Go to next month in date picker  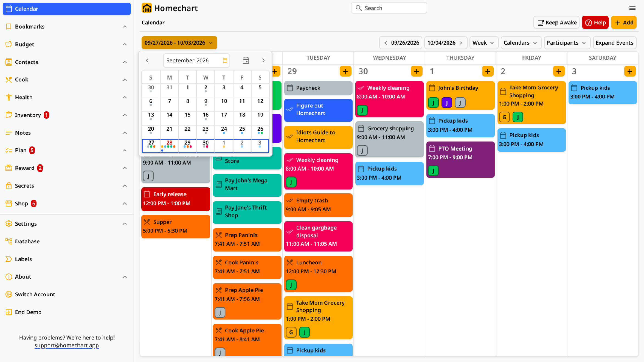tap(263, 60)
